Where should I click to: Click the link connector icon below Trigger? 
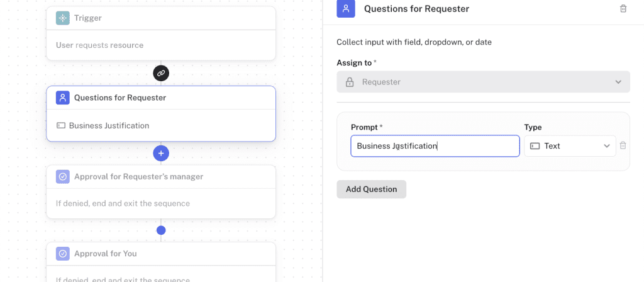coord(161,73)
